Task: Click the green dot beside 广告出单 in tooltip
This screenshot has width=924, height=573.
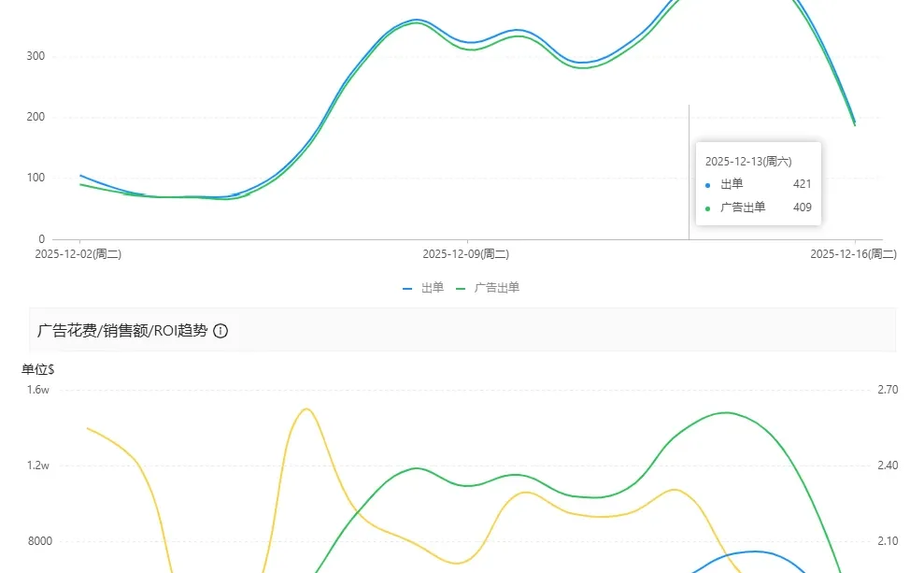Action: [708, 208]
